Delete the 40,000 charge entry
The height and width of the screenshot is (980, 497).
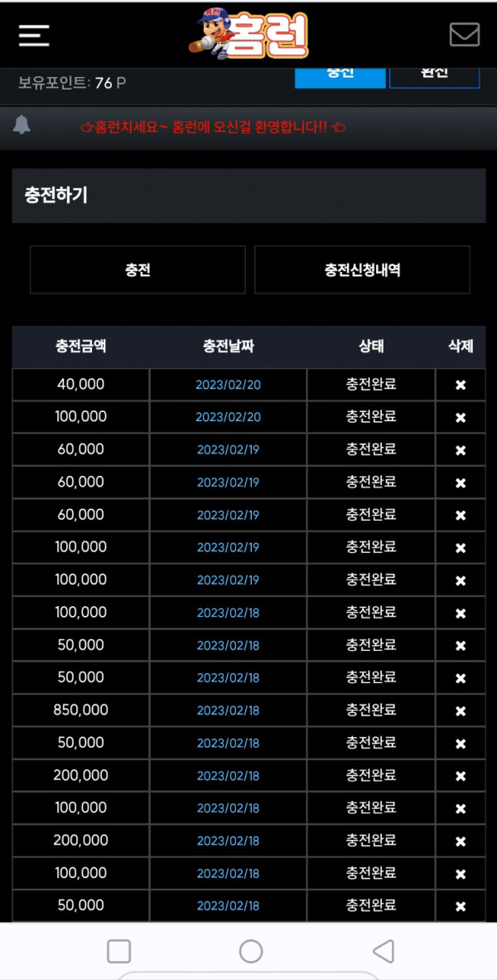(461, 385)
